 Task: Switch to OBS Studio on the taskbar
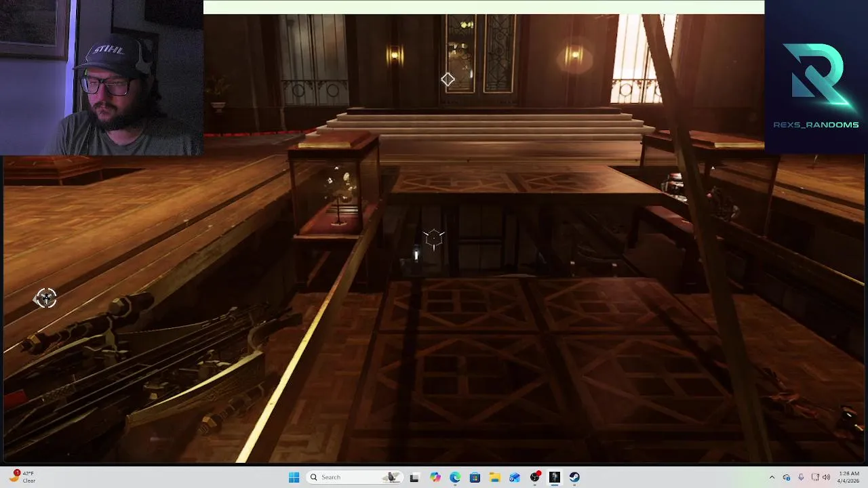click(535, 477)
